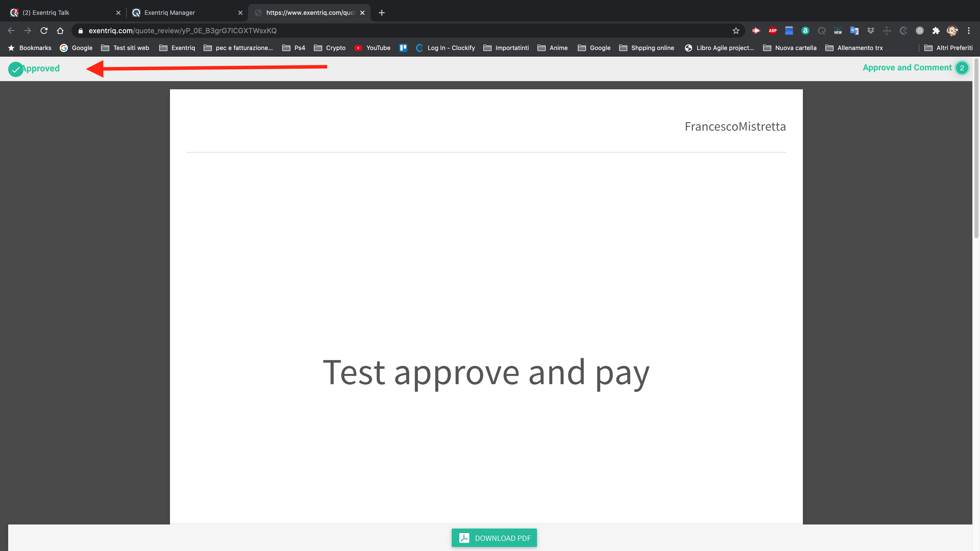Open the YouTube bookmark
Image resolution: width=980 pixels, height=551 pixels.
[x=372, y=48]
